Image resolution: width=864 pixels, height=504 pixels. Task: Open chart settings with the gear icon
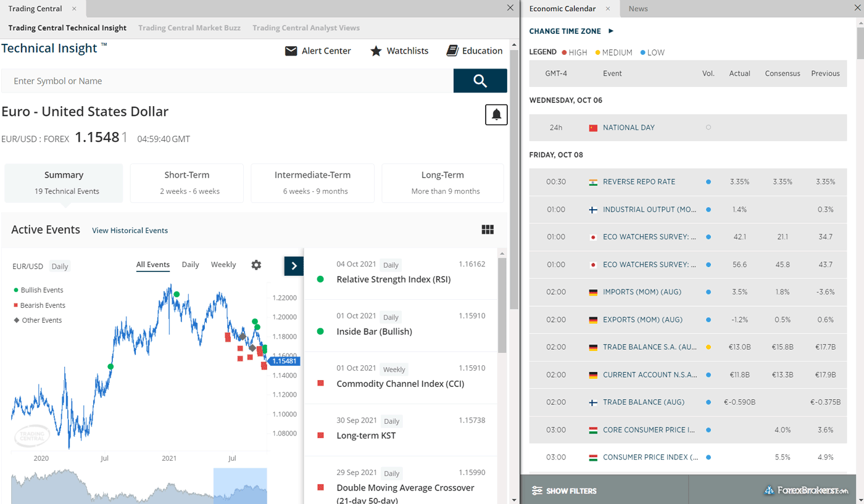(x=255, y=265)
